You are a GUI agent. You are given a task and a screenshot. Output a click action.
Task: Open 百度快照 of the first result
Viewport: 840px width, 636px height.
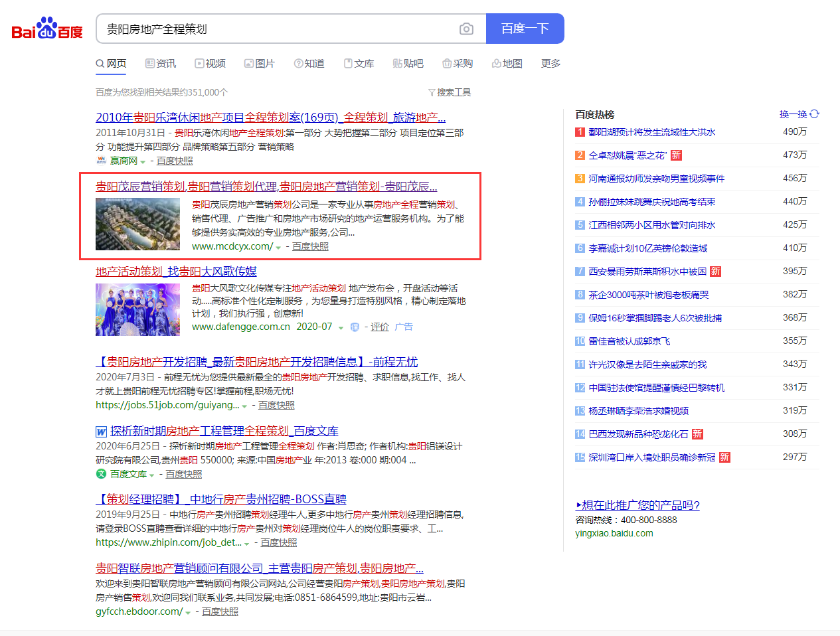coord(174,161)
